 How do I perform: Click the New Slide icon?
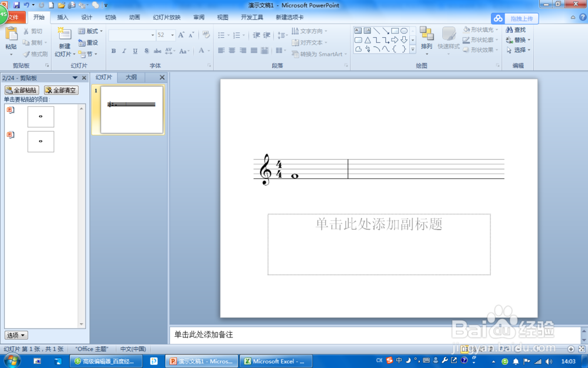click(65, 39)
